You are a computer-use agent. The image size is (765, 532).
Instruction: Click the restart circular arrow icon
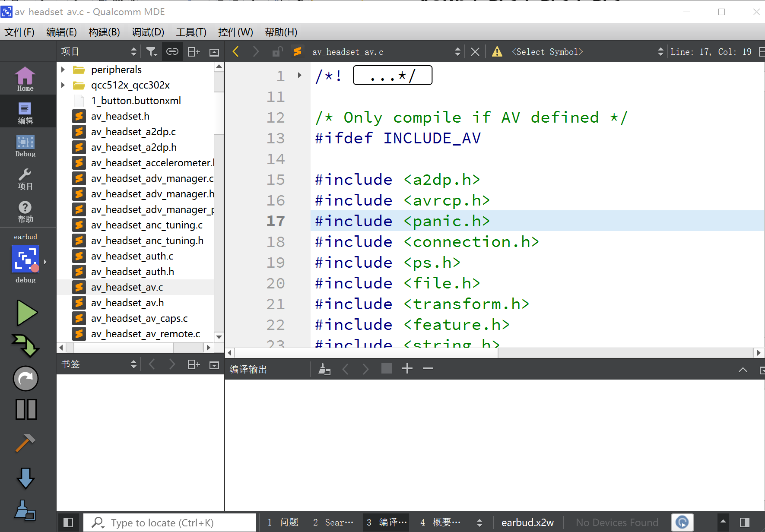tap(26, 379)
